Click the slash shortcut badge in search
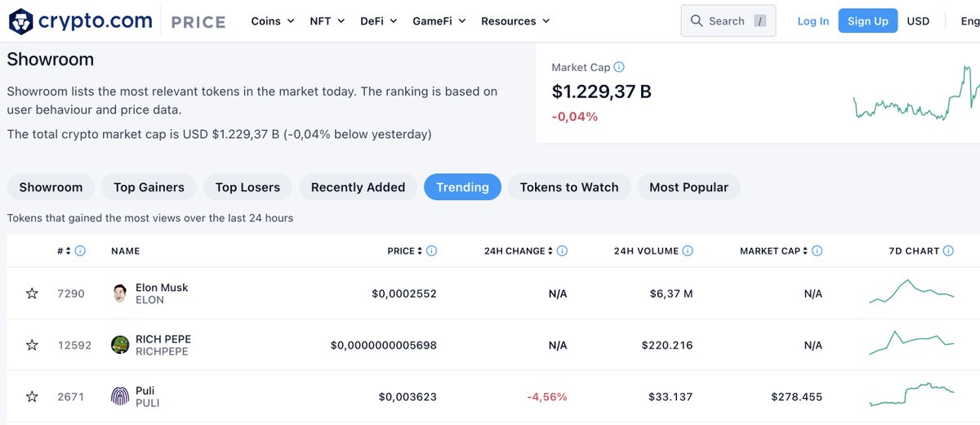The image size is (980, 425). 760,21
